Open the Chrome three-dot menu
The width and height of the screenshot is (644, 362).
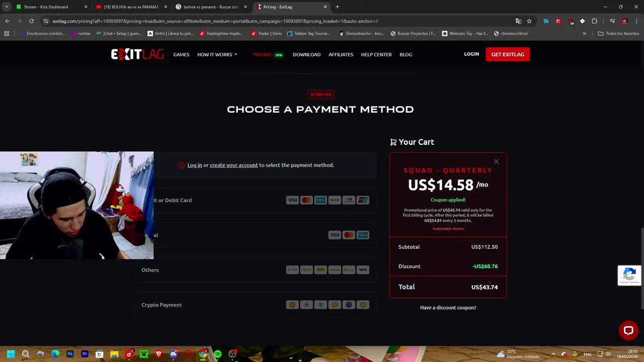(x=636, y=21)
